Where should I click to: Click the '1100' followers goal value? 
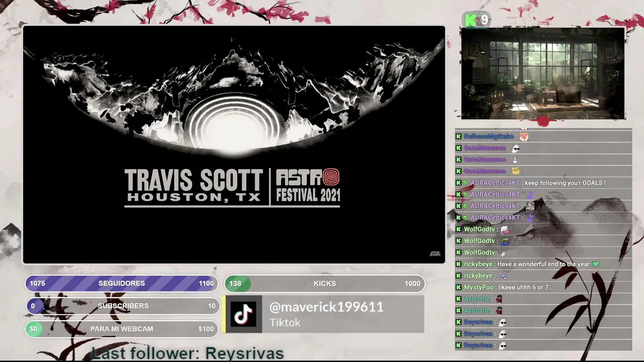[x=206, y=284]
